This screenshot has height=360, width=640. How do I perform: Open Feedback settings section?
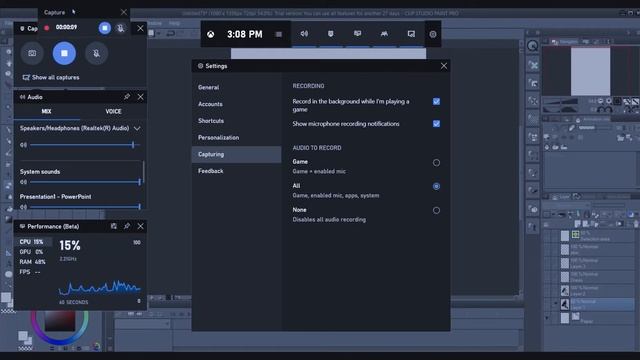click(x=236, y=171)
